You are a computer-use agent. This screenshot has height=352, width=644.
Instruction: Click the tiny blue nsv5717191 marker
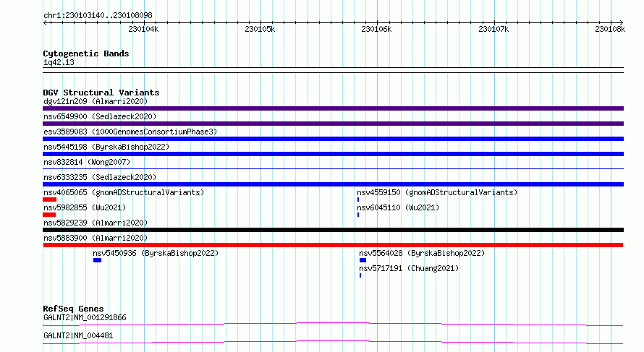coord(360,275)
